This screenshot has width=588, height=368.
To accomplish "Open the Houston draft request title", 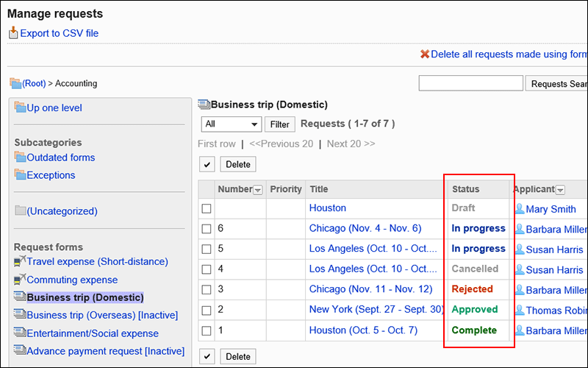I will click(x=328, y=208).
